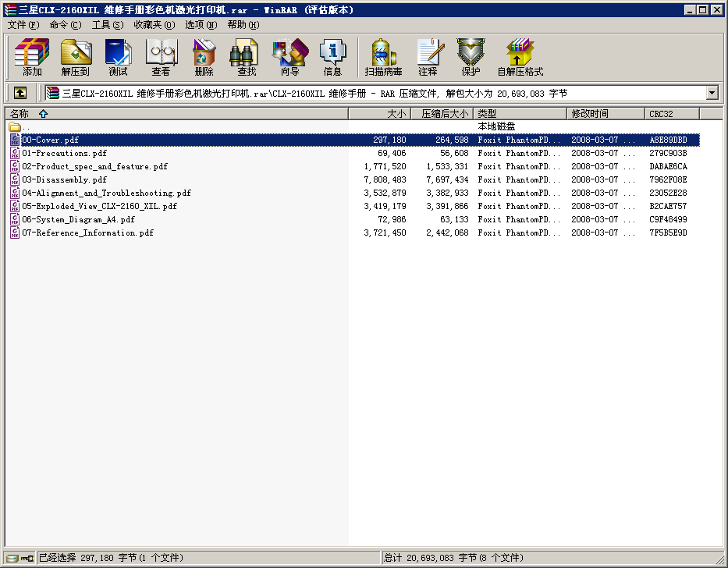Click the archive icon in address bar
Viewport: 728px width, 568px height.
(x=52, y=93)
